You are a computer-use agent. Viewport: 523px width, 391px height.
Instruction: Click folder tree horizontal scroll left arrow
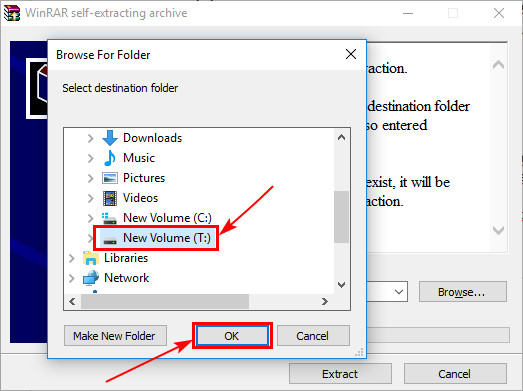coord(72,302)
